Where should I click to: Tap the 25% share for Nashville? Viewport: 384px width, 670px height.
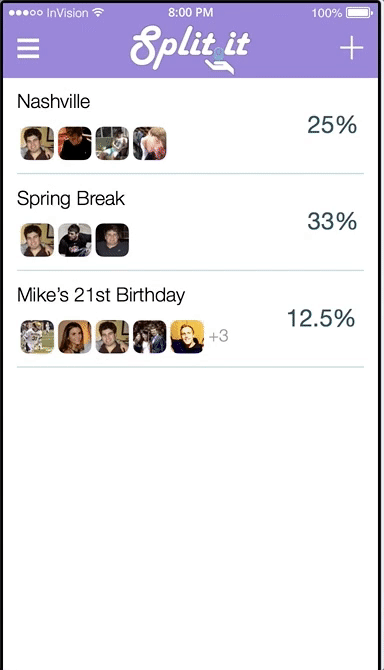point(332,125)
